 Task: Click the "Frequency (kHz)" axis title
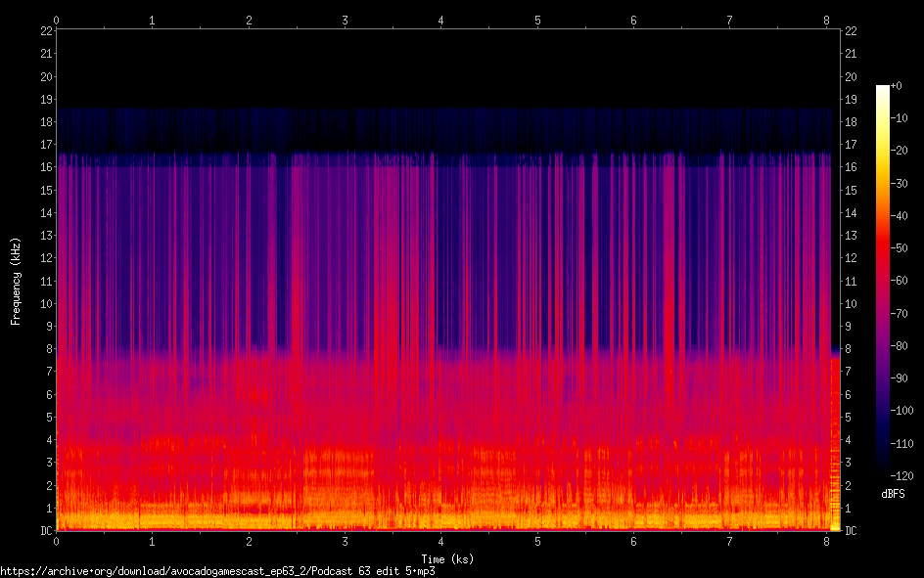coord(16,282)
